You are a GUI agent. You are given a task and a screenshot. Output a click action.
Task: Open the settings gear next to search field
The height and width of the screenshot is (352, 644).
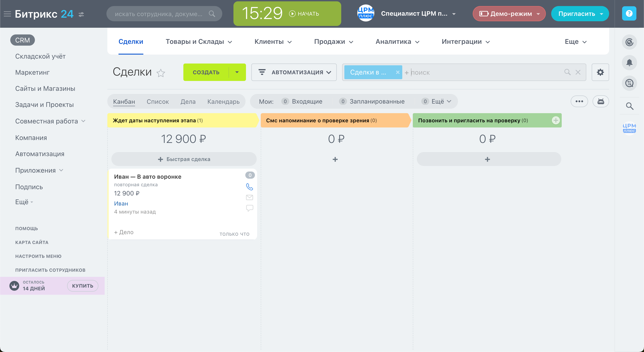coord(600,72)
